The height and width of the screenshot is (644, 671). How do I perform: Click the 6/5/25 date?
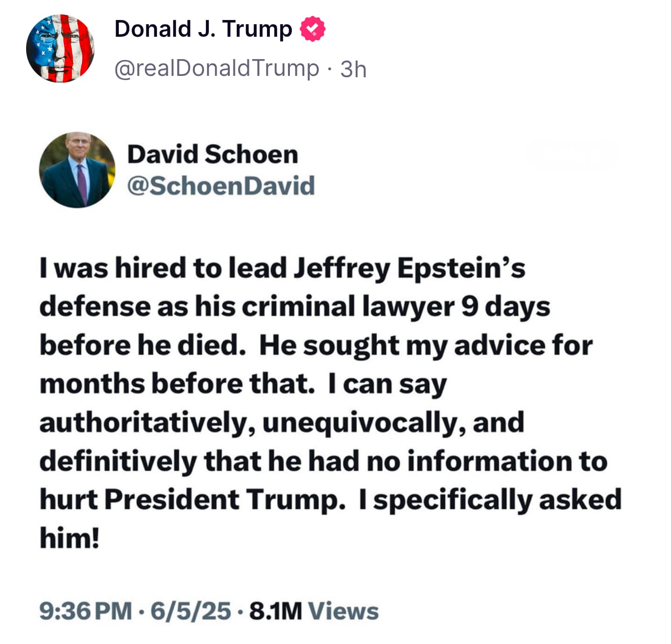pos(191,611)
